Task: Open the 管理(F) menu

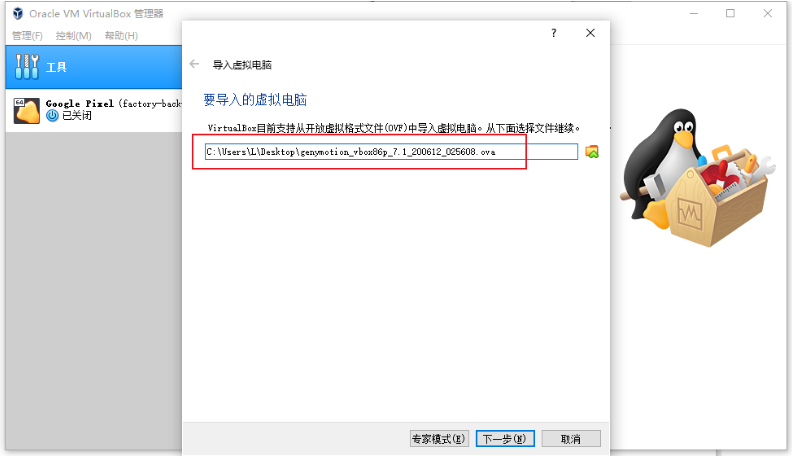Action: [x=27, y=36]
